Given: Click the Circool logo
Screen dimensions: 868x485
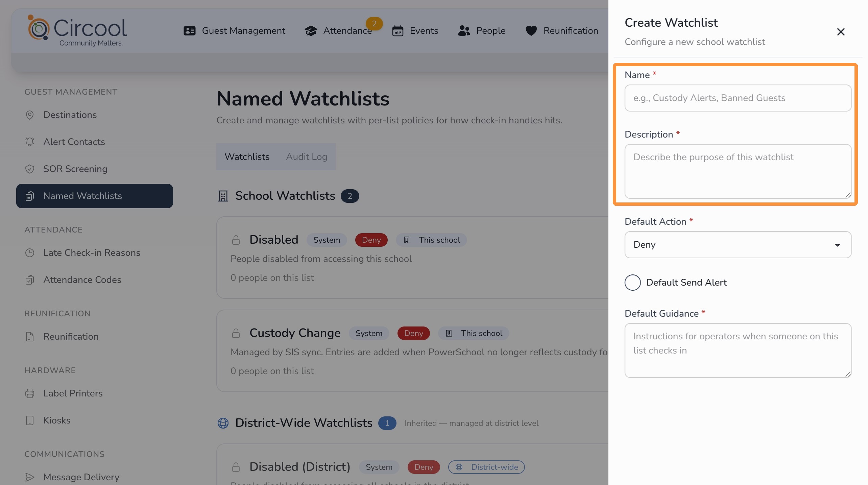Looking at the screenshot, I should pyautogui.click(x=77, y=31).
